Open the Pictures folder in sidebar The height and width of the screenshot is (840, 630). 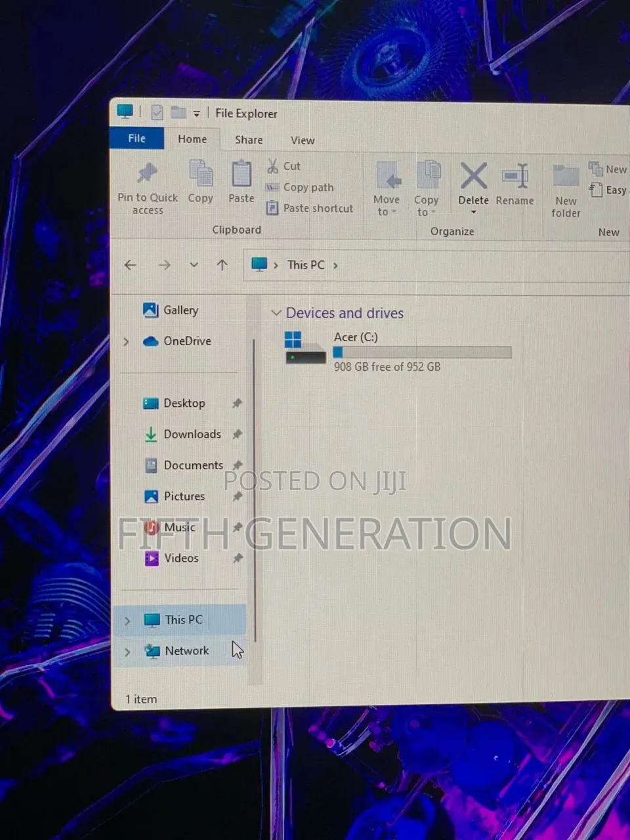(175, 496)
